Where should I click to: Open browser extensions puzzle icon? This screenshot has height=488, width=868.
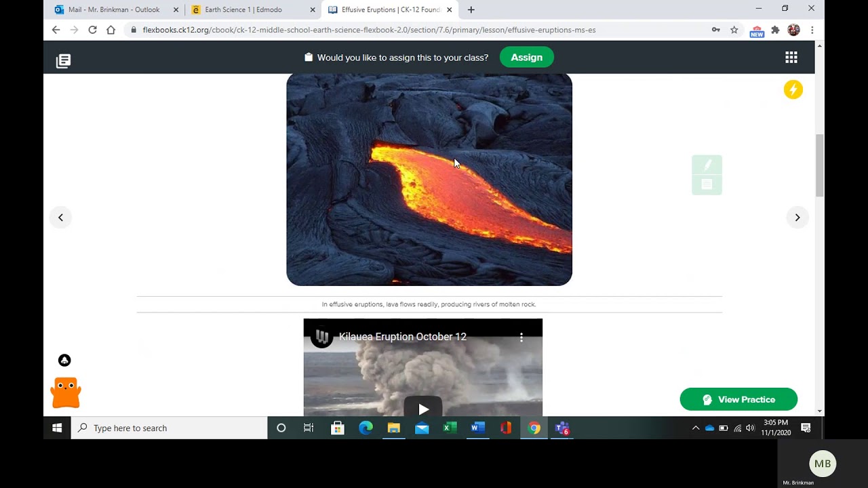pos(775,30)
